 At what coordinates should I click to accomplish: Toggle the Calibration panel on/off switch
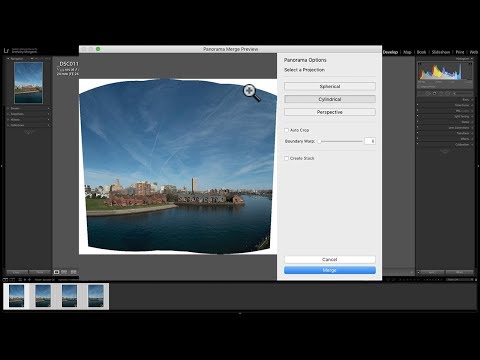(x=418, y=144)
